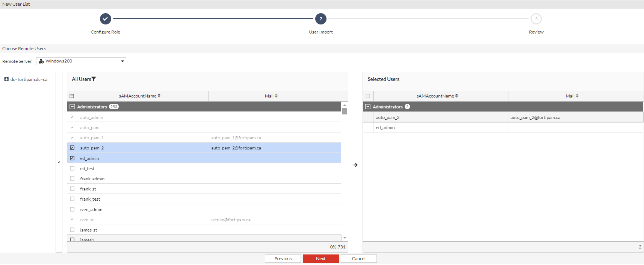
Task: Check the frank_st checkbox
Action: click(x=72, y=189)
